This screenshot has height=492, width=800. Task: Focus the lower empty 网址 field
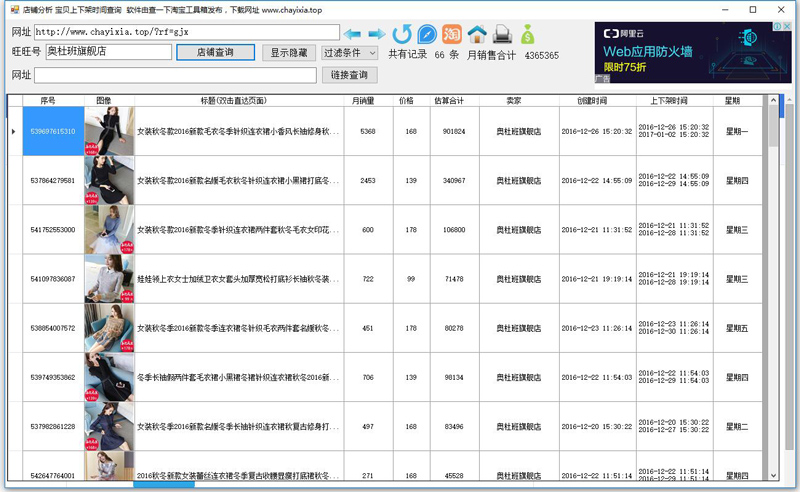point(176,75)
